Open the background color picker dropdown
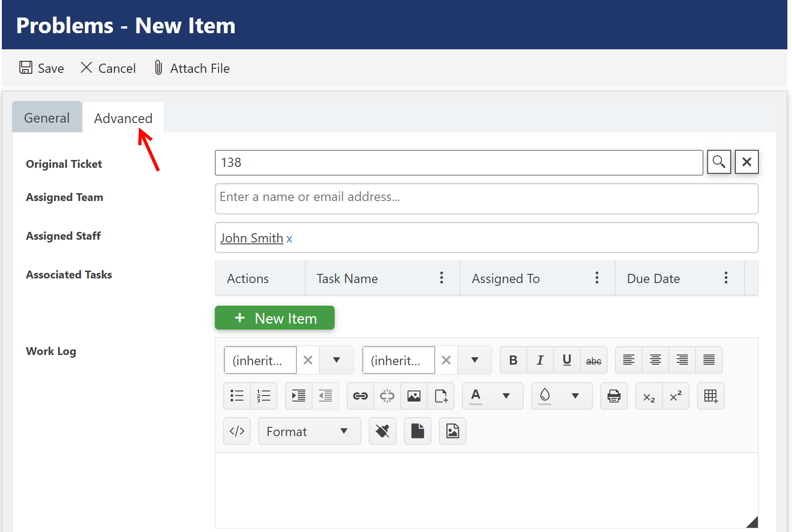The image size is (792, 532). click(575, 396)
